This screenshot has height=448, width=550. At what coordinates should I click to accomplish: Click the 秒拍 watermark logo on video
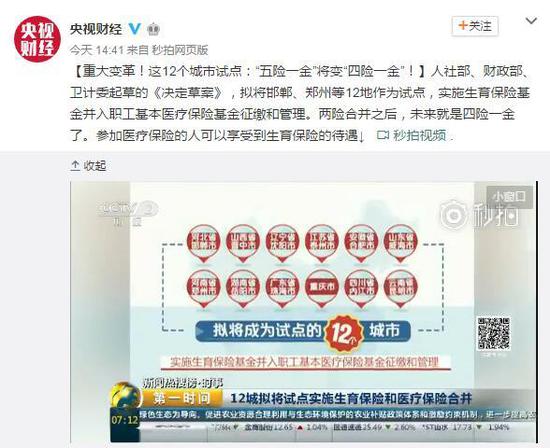479,213
